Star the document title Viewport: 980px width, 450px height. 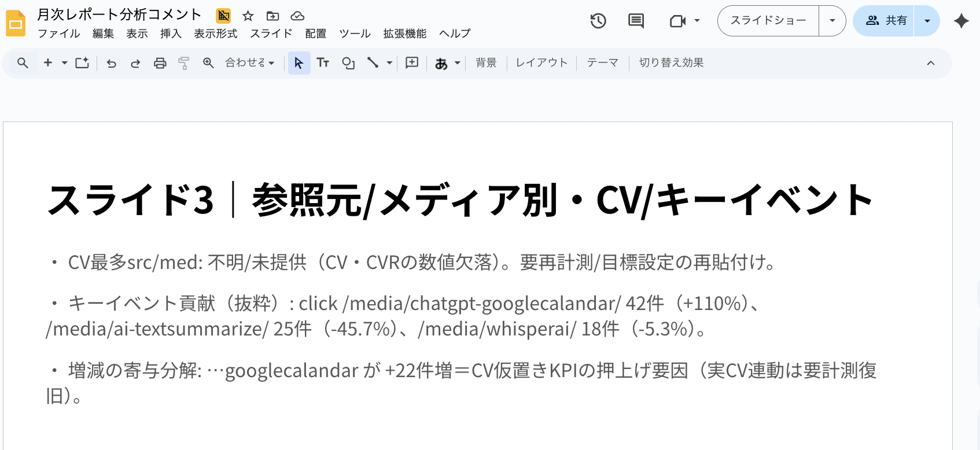[x=248, y=16]
